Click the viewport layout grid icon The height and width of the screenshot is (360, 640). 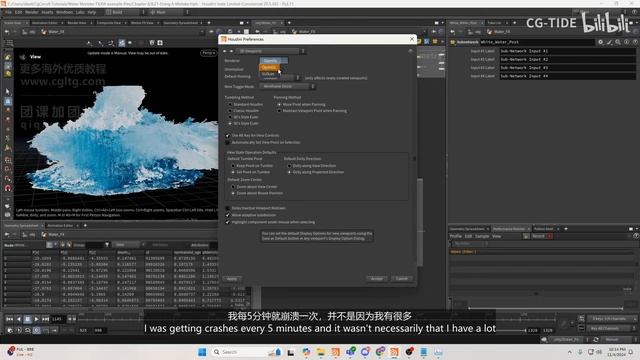[x=9, y=42]
